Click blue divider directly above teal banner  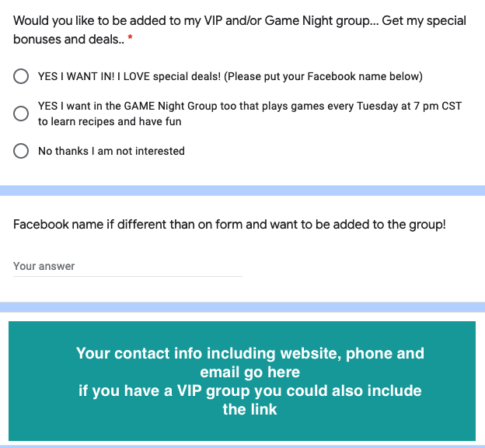[242, 307]
